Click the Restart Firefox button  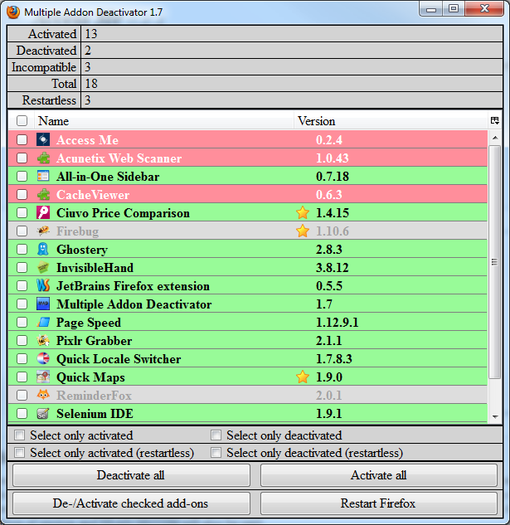pyautogui.click(x=378, y=503)
